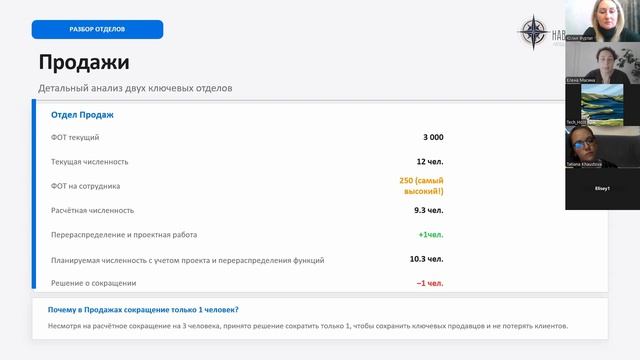Image resolution: width=640 pixels, height=360 pixels.
Task: Click the value «9.3 чел.»
Action: (x=429, y=210)
